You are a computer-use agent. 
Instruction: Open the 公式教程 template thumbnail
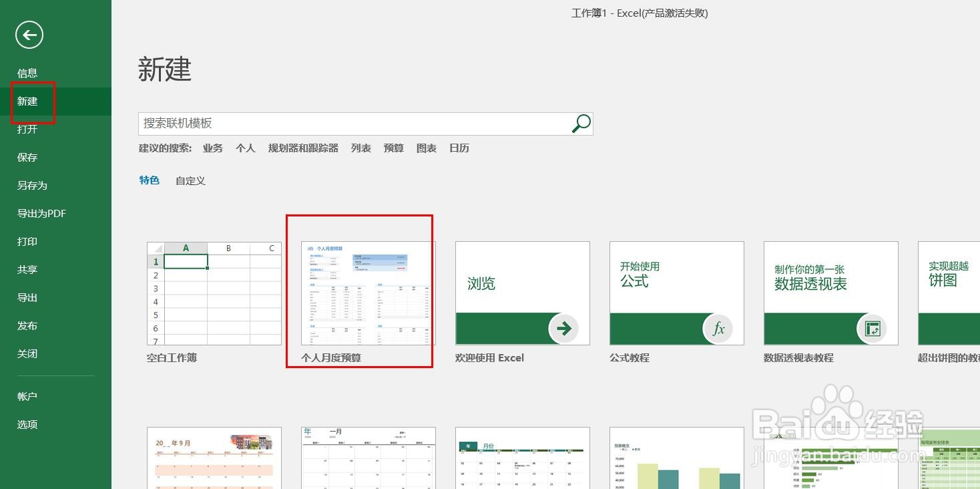click(x=677, y=293)
